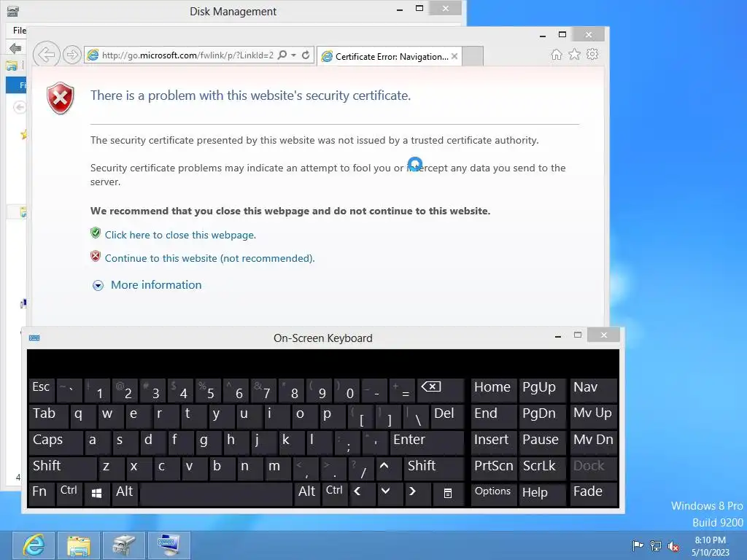Image resolution: width=747 pixels, height=560 pixels.
Task: Open Action Center flag in system tray
Action: click(638, 545)
